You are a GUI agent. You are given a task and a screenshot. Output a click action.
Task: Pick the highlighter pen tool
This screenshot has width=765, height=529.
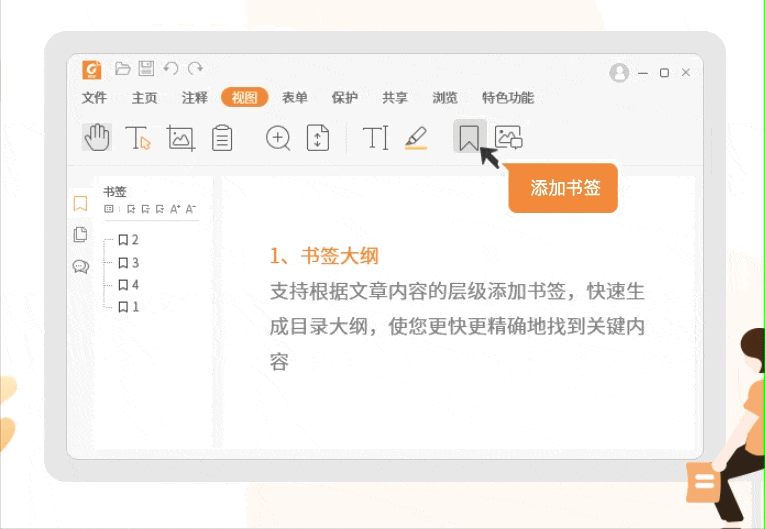(x=416, y=138)
